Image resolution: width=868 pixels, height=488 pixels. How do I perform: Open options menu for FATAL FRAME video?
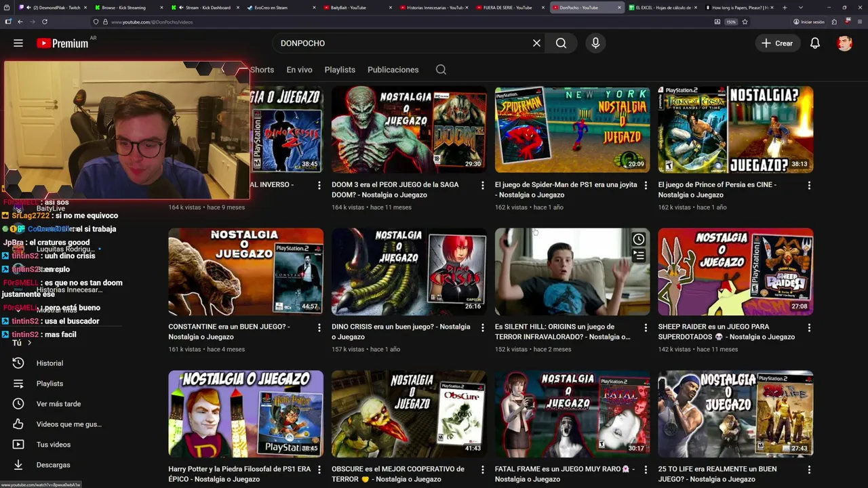click(x=646, y=470)
